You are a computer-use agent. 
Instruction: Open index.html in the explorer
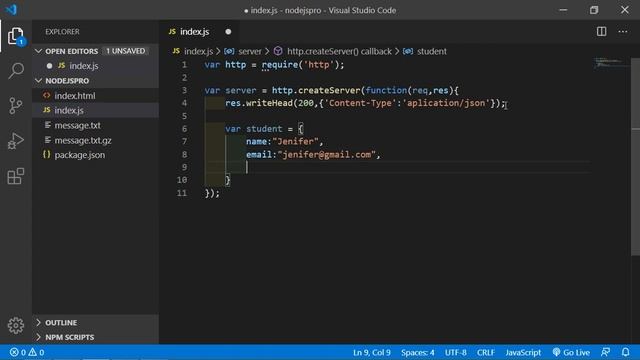[x=75, y=96]
